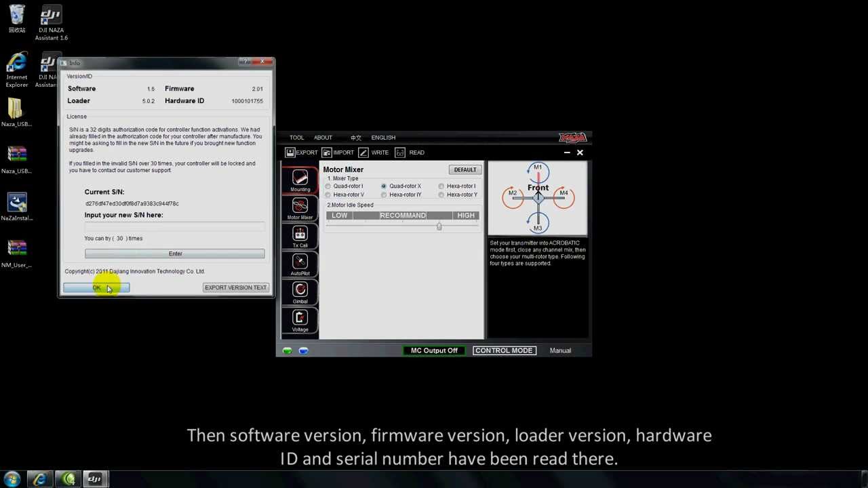868x488 pixels.
Task: Open Internet Explorer desktop shortcut
Action: click(17, 70)
